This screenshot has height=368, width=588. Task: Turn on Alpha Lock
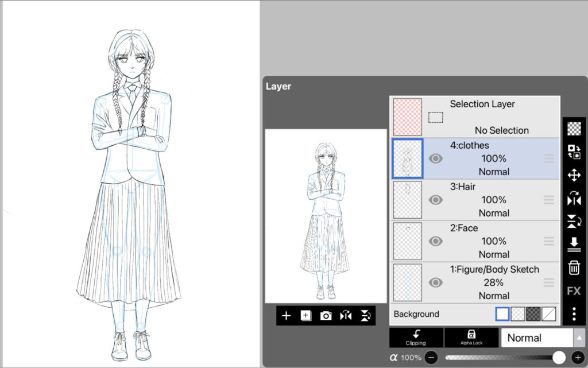tap(471, 338)
